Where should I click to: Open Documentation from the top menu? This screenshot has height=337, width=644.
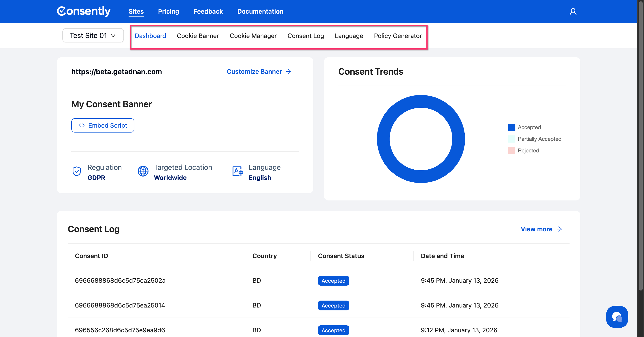[260, 11]
